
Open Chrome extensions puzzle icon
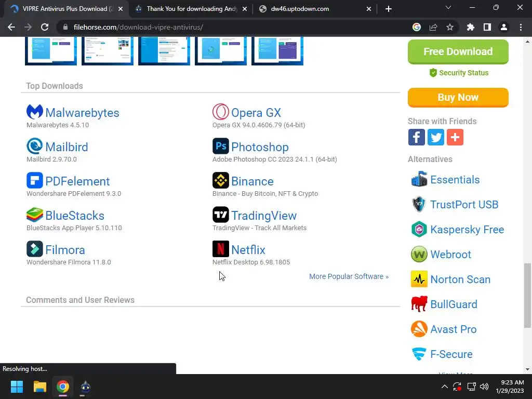(x=470, y=27)
